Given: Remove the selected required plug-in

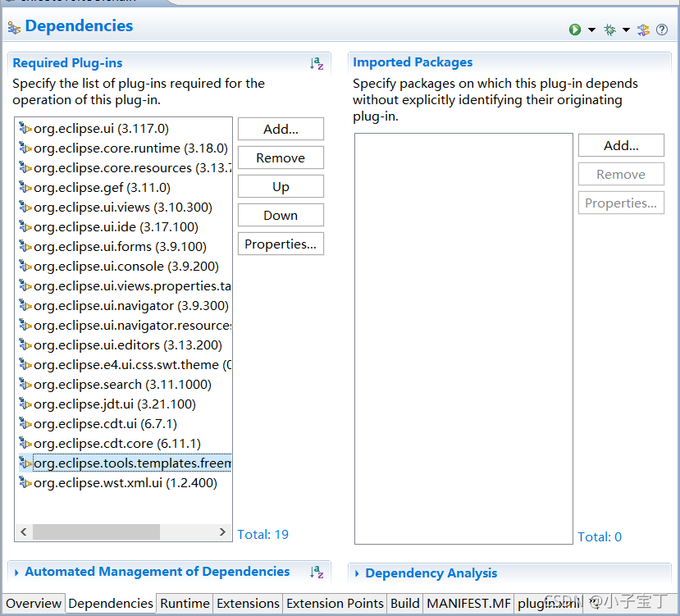Looking at the screenshot, I should 281,157.
